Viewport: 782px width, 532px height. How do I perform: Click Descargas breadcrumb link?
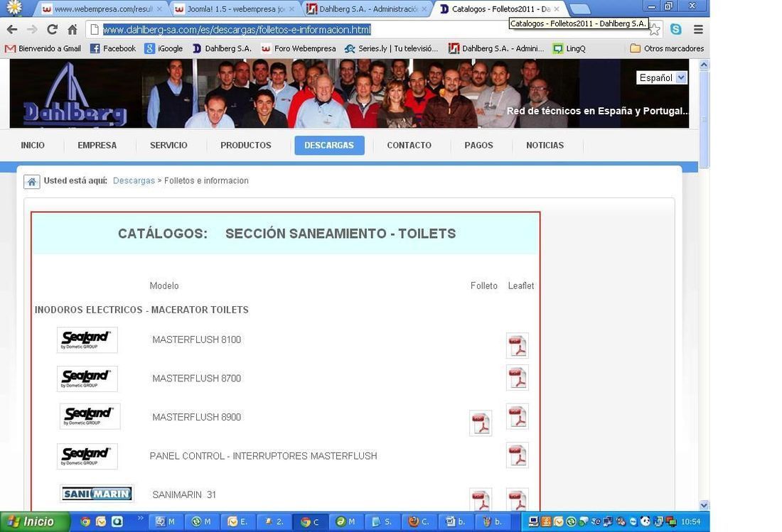(134, 180)
